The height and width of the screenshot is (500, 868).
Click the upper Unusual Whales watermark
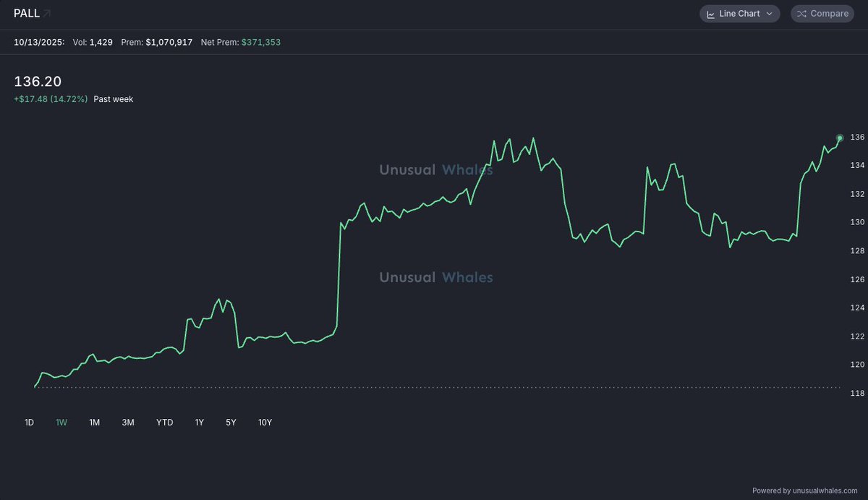click(x=435, y=170)
